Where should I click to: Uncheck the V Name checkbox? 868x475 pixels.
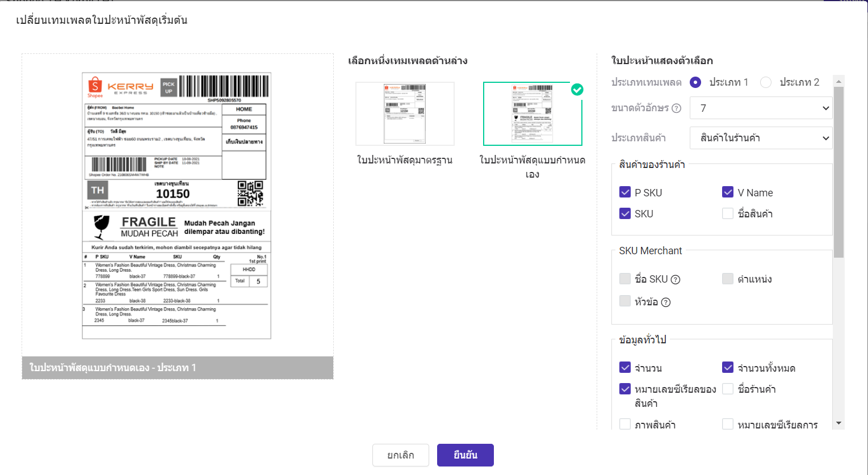tap(728, 192)
